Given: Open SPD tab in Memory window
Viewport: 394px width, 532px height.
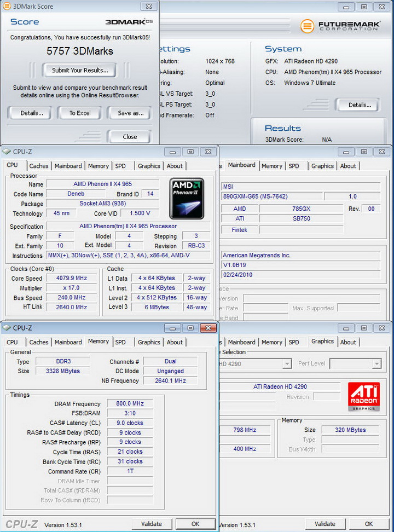Looking at the screenshot, I should click(120, 342).
